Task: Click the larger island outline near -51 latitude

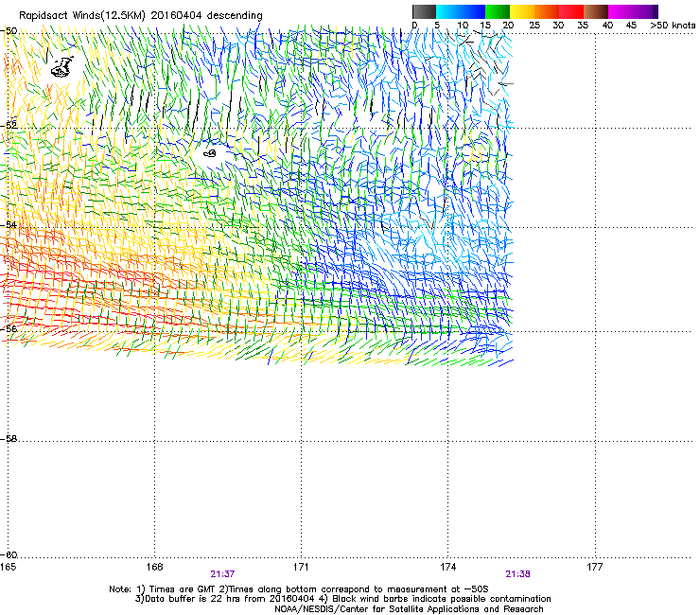Action: [x=62, y=67]
